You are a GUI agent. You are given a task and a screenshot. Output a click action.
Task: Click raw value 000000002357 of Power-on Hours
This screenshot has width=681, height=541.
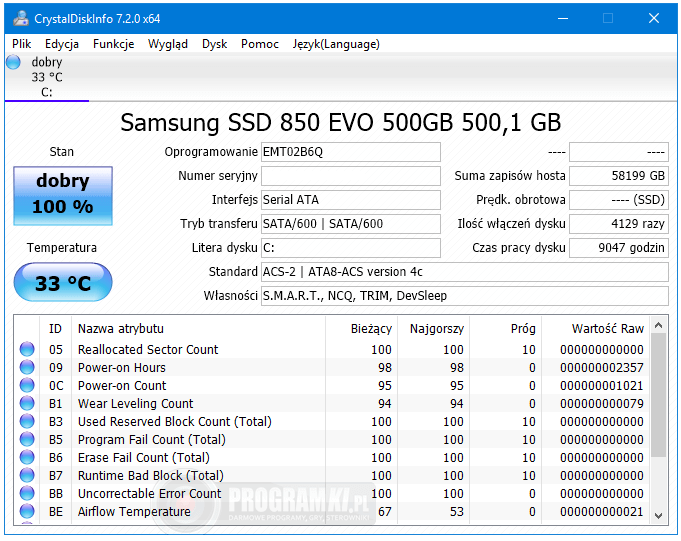[x=602, y=368]
